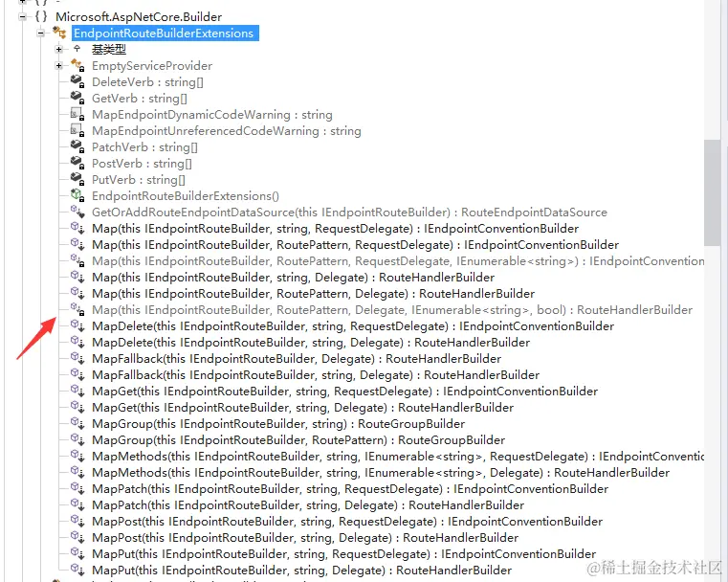The image size is (728, 582).
Task: Click the method icon for MapMethods returning RouteHandlerBuilder
Action: click(77, 472)
